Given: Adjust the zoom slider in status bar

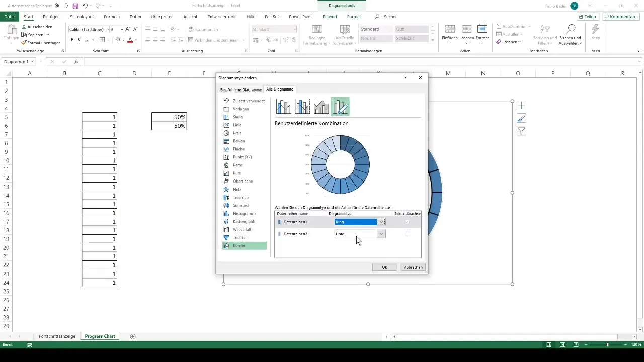Looking at the screenshot, I should (x=607, y=345).
